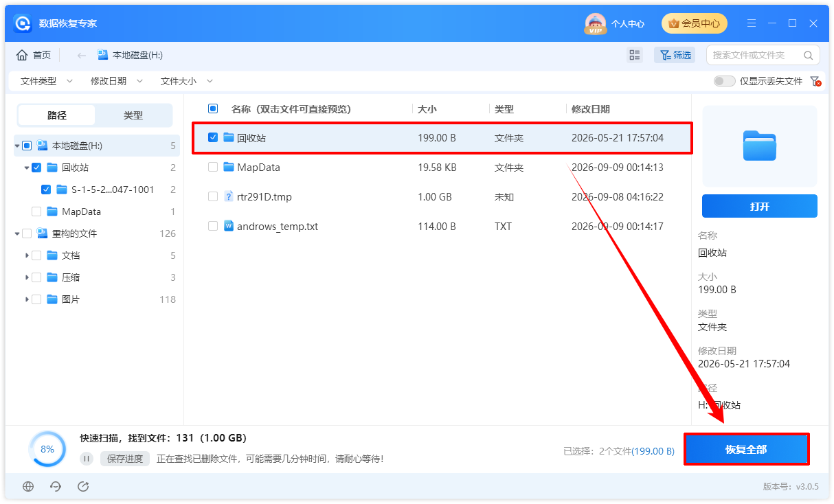Click the large folder preview thumbnail
Screen dimensions: 834x504
pyautogui.click(x=760, y=146)
